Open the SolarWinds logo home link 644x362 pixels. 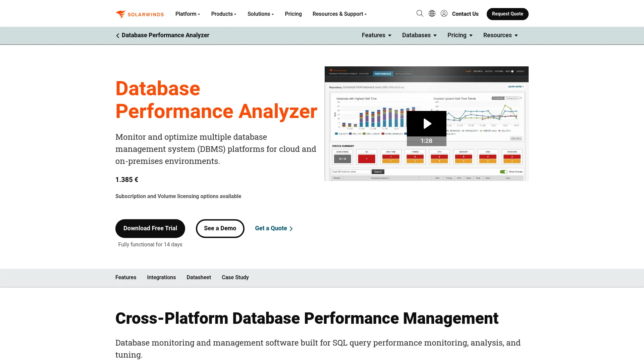140,14
